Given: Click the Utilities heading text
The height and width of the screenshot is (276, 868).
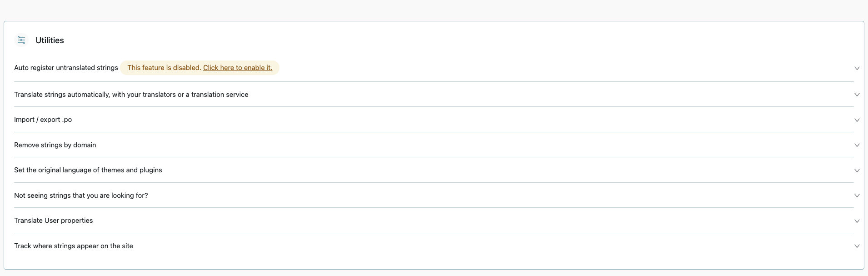Looking at the screenshot, I should (50, 40).
